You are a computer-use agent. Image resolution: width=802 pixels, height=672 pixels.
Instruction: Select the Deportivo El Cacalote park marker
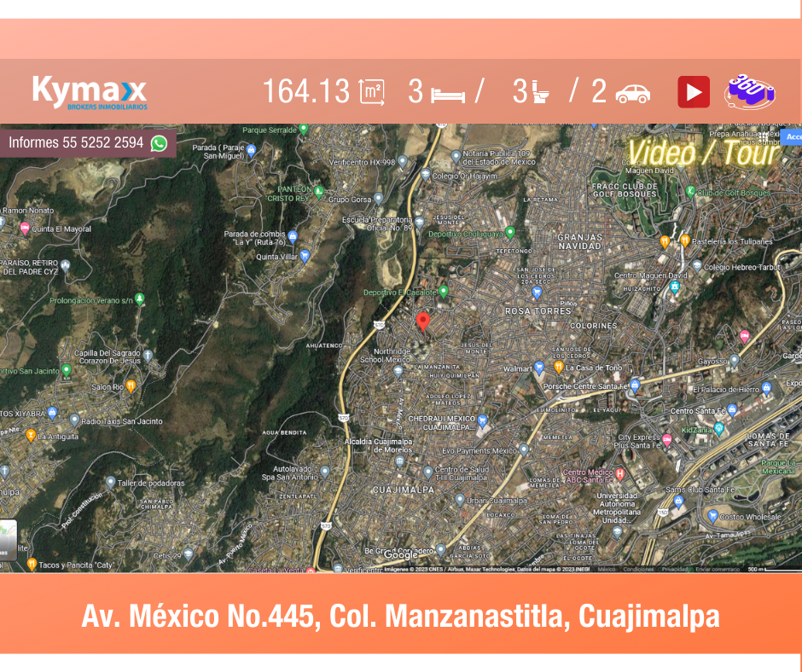444,292
